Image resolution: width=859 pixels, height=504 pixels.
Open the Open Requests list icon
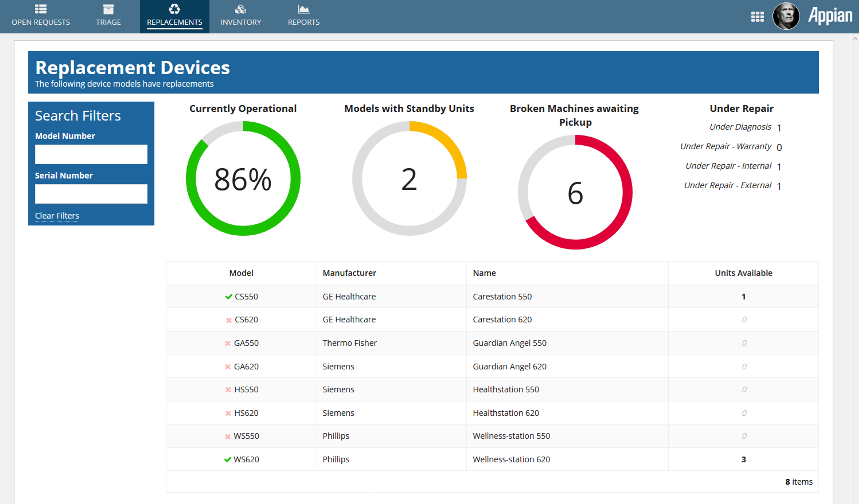(40, 9)
